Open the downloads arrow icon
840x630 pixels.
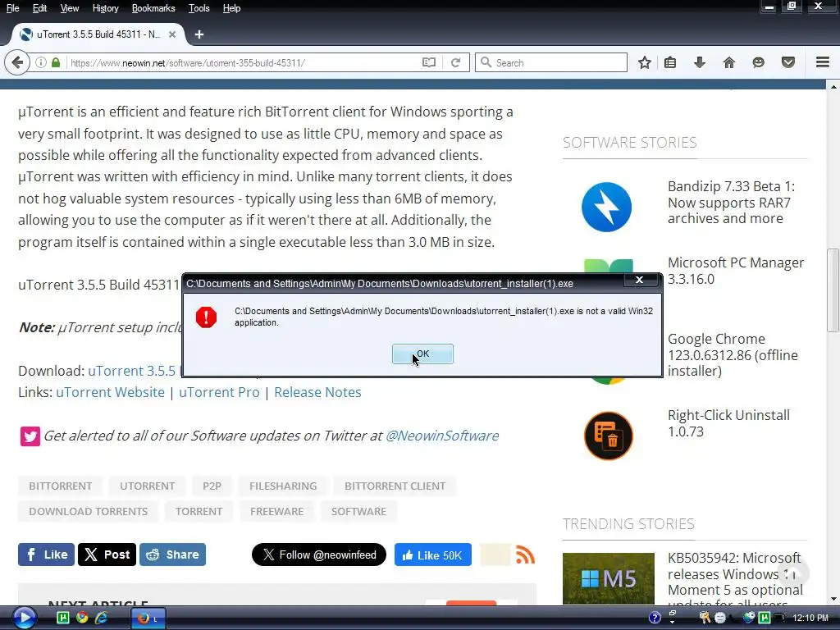point(699,62)
